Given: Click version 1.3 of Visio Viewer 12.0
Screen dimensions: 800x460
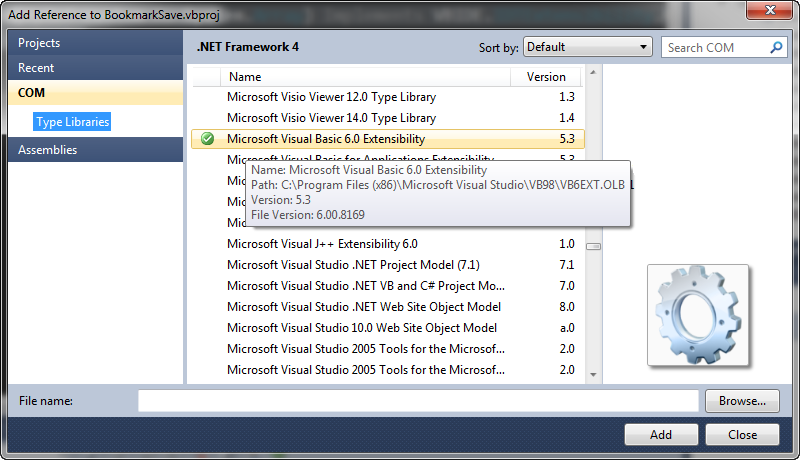Looking at the screenshot, I should (566, 97).
